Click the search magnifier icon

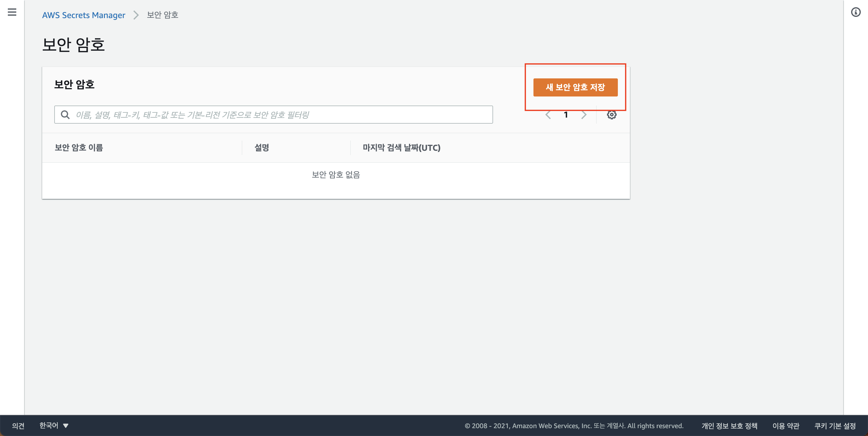[65, 115]
